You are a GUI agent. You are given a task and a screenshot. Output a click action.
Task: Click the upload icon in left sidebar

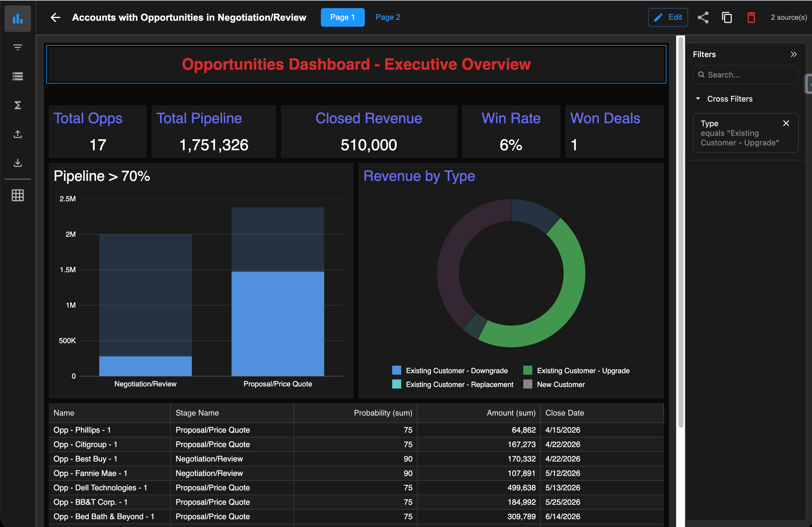[x=17, y=134]
